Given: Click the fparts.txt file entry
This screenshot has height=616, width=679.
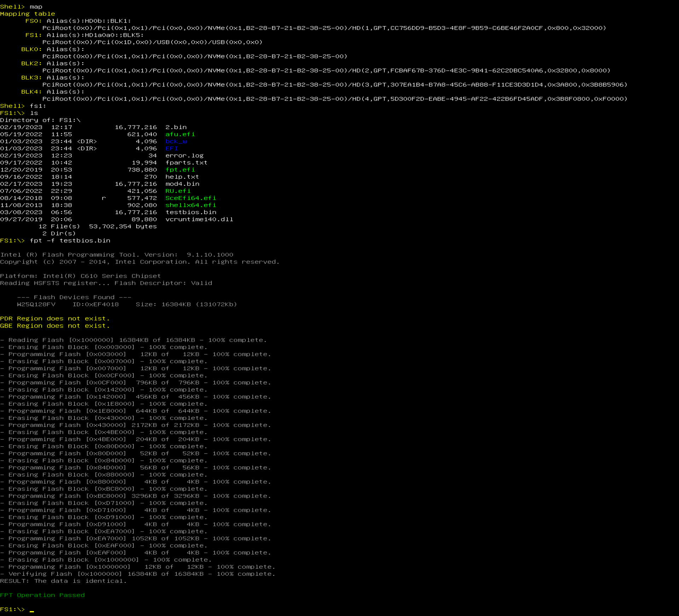Looking at the screenshot, I should (x=186, y=163).
